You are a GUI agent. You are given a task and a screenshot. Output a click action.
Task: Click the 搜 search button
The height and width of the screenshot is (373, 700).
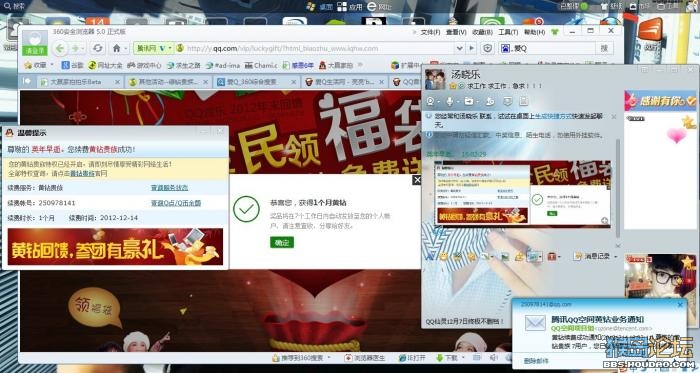(604, 48)
